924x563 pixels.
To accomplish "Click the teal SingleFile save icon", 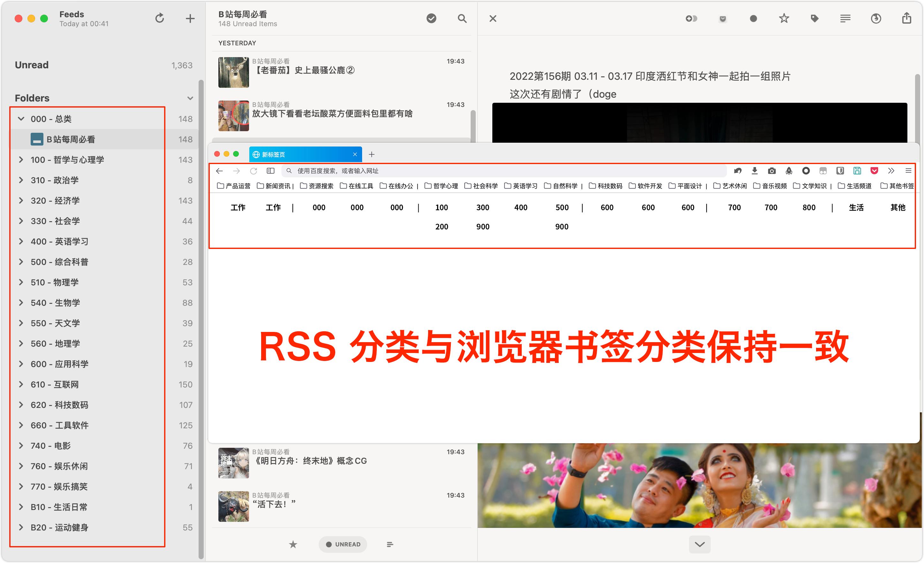I will (857, 170).
